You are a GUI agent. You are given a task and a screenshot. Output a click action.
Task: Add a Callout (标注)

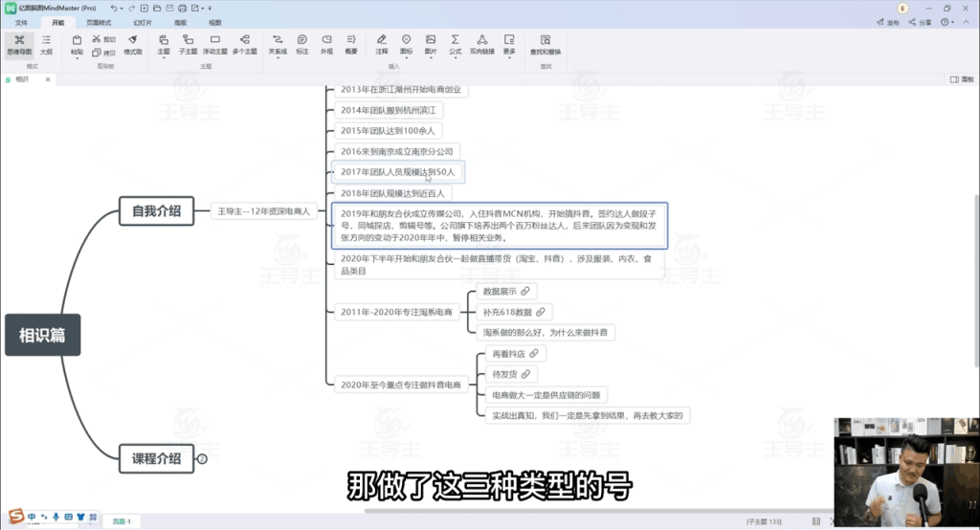pos(301,44)
